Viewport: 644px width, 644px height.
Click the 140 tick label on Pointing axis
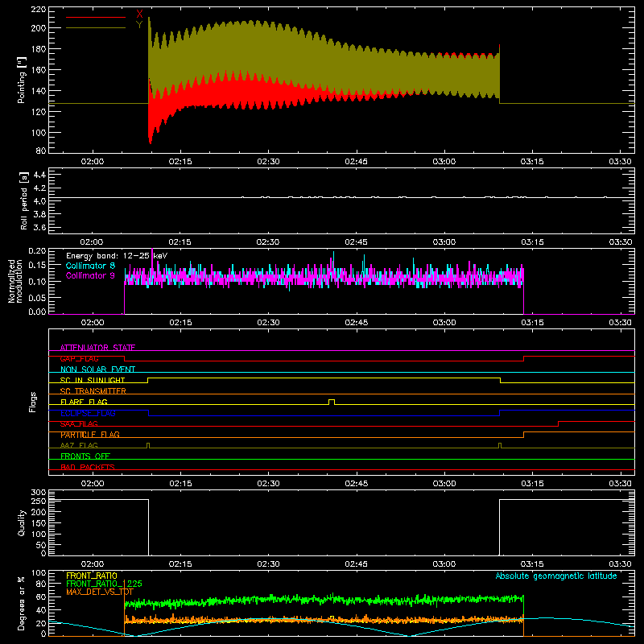coord(39,91)
